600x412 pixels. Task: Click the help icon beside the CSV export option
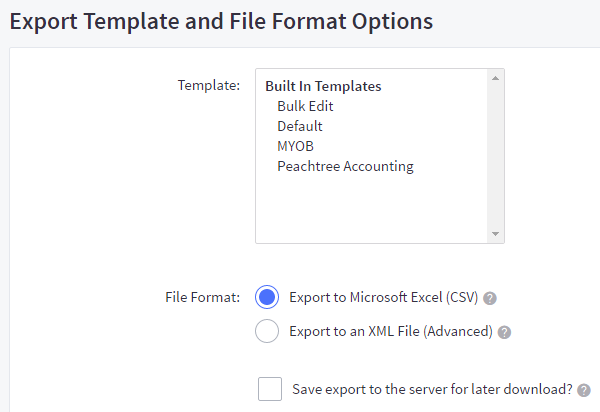pyautogui.click(x=491, y=298)
